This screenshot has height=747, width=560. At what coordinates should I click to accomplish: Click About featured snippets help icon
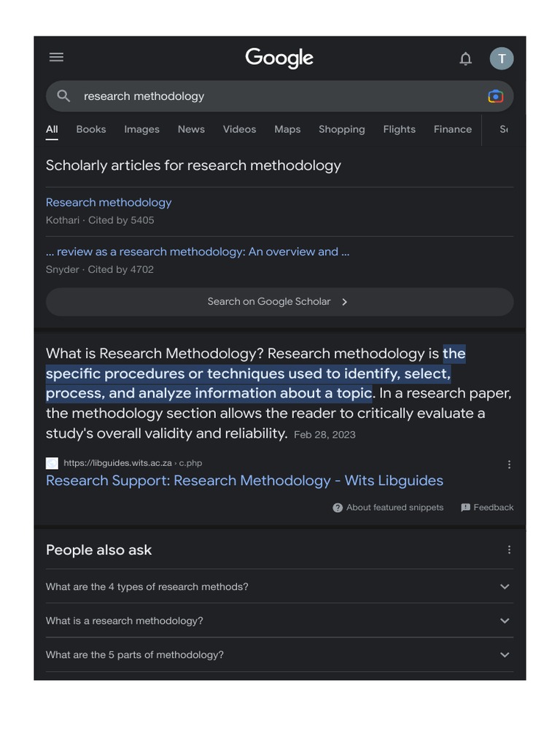[338, 508]
